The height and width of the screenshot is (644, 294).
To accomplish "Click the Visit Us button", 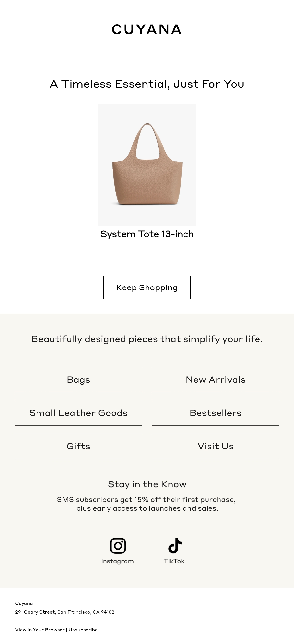I will [216, 446].
